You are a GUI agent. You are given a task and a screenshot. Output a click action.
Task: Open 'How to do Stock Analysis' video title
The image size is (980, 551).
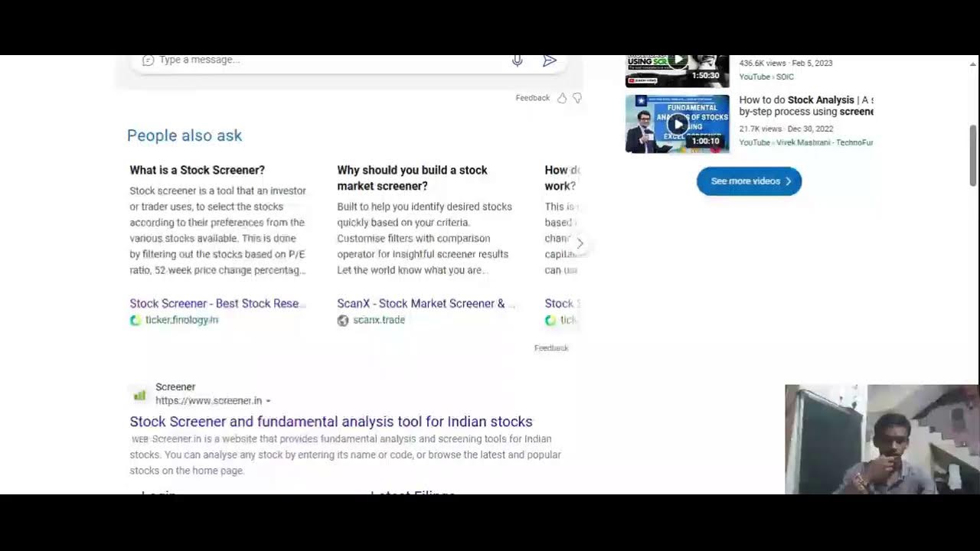point(805,106)
